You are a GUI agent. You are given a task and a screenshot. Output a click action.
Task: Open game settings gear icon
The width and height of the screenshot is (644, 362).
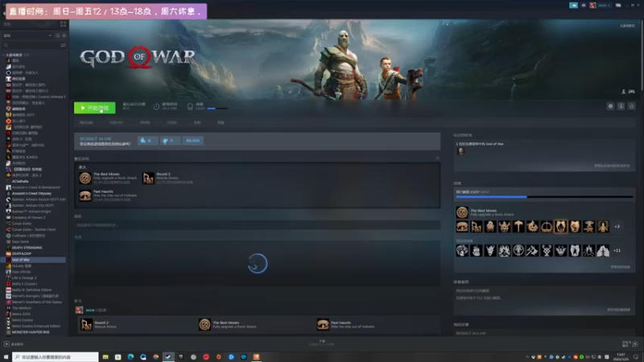coord(610,106)
